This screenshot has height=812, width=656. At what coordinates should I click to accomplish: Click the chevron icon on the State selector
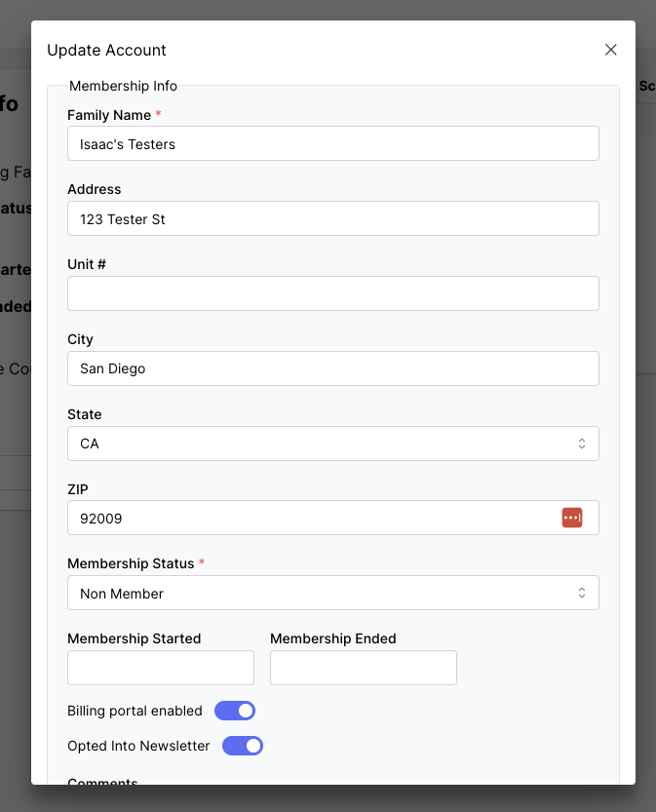[582, 443]
